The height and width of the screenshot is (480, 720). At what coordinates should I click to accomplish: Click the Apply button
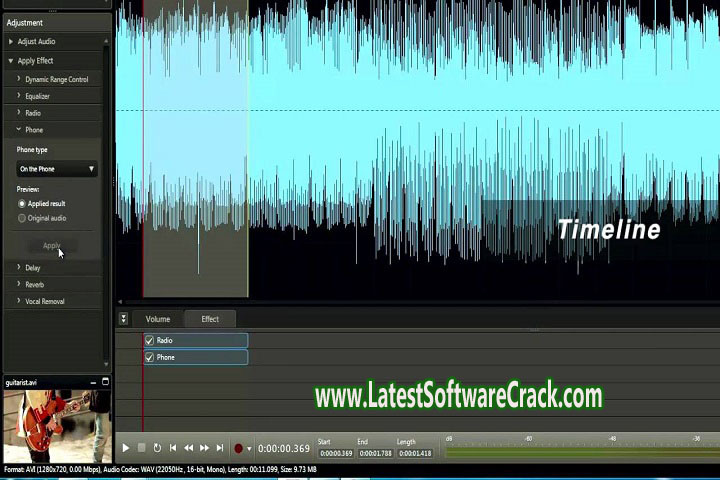pyautogui.click(x=52, y=246)
